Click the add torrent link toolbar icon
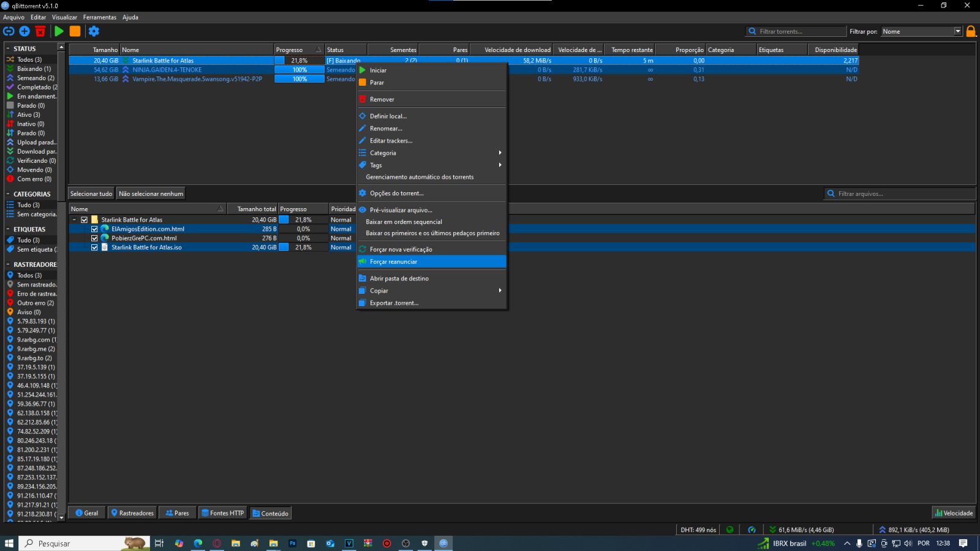 tap(9, 31)
